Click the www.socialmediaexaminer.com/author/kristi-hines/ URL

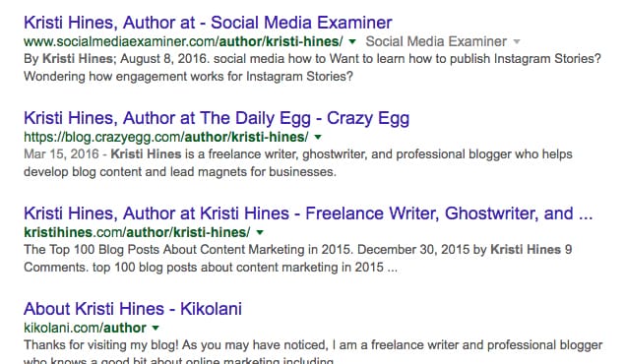click(x=183, y=41)
